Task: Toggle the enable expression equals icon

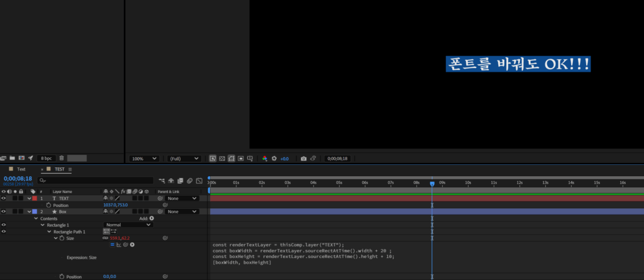Action: click(112, 245)
